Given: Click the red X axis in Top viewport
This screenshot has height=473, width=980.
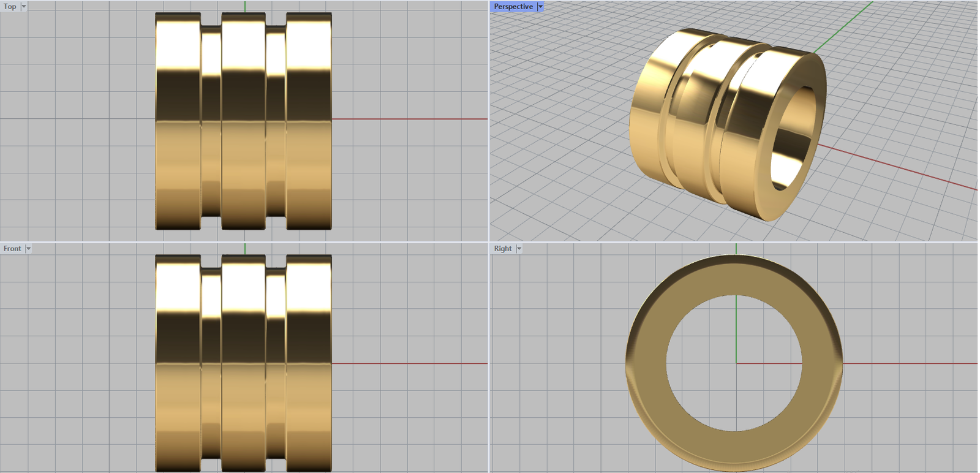Looking at the screenshot, I should 409,119.
